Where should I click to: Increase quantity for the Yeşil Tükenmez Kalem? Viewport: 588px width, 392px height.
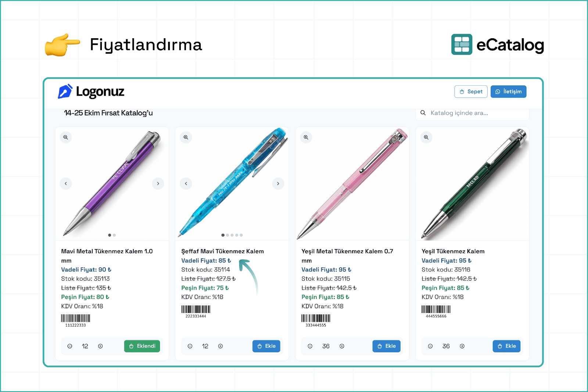(462, 346)
